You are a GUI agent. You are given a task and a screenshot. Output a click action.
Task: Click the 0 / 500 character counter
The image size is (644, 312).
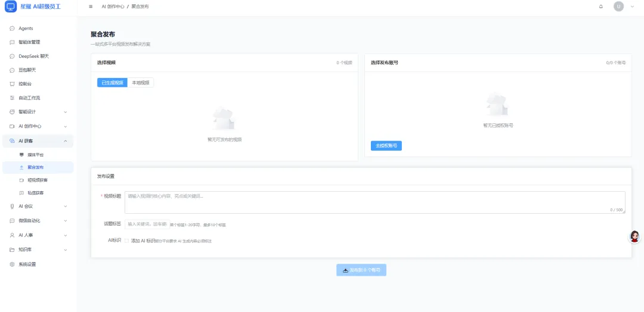pyautogui.click(x=617, y=210)
